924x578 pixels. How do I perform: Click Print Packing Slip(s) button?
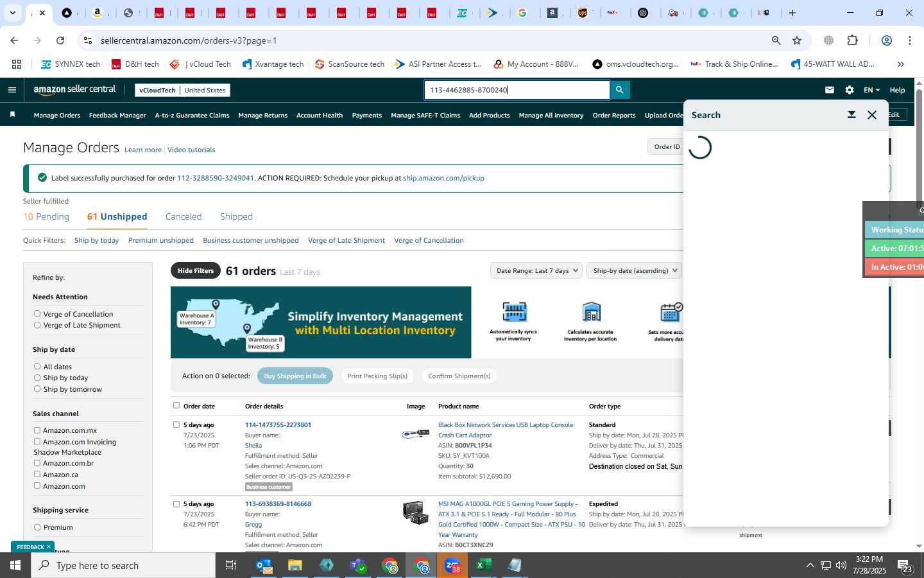click(x=377, y=376)
